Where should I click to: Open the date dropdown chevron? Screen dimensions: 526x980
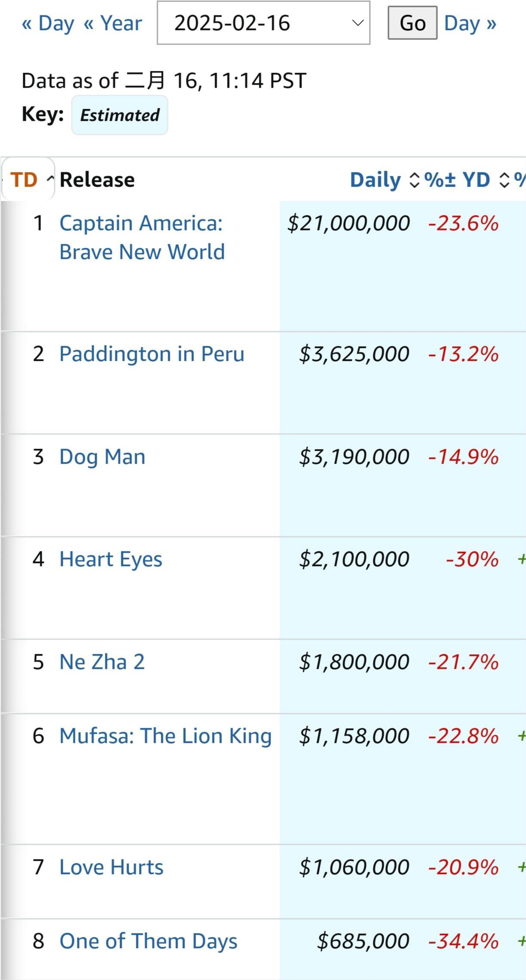357,23
